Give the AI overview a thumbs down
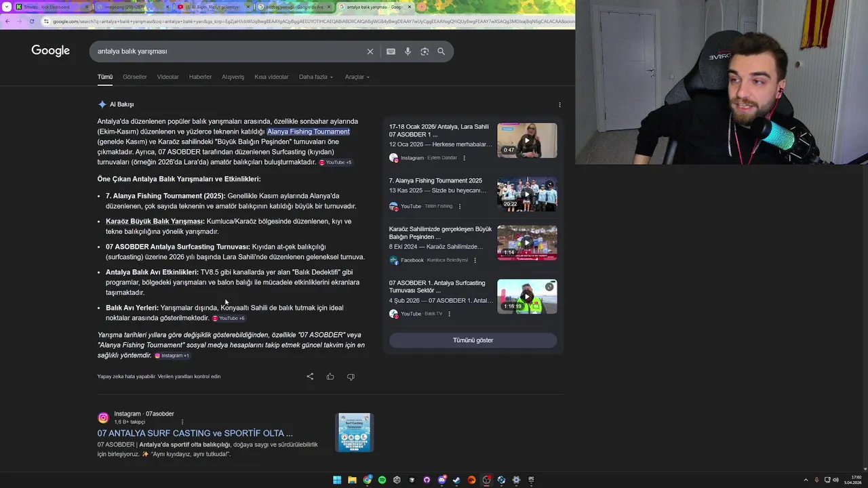Image resolution: width=868 pixels, height=488 pixels. click(x=351, y=376)
